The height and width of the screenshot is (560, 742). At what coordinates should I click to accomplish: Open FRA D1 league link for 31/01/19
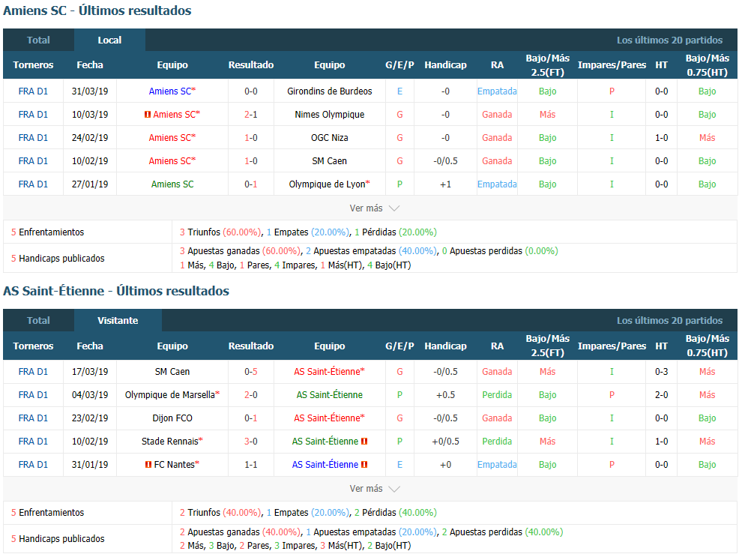click(33, 464)
